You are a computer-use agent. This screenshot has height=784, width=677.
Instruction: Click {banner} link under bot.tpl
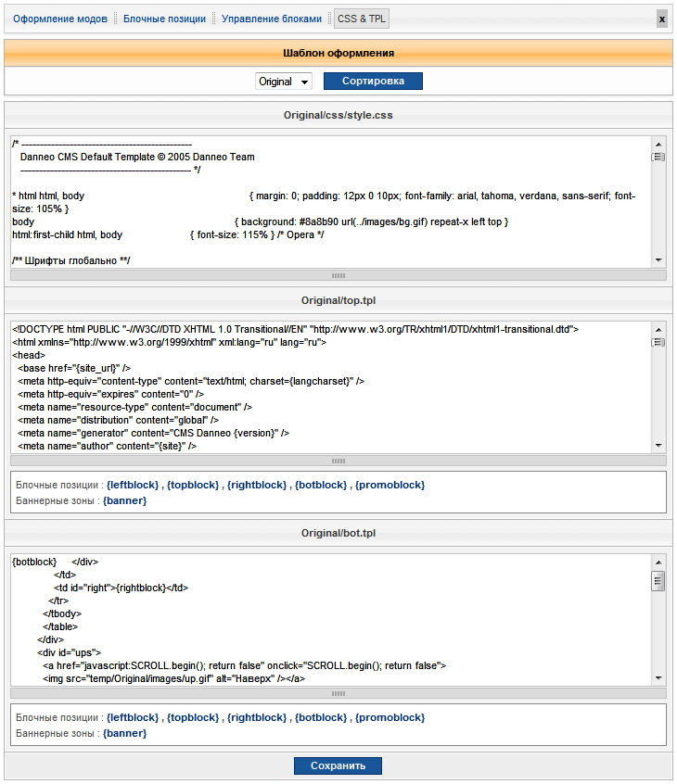[x=124, y=733]
